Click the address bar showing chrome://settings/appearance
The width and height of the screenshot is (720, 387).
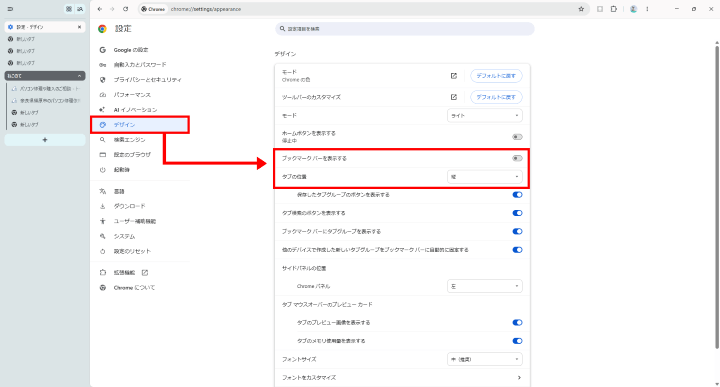pos(363,9)
